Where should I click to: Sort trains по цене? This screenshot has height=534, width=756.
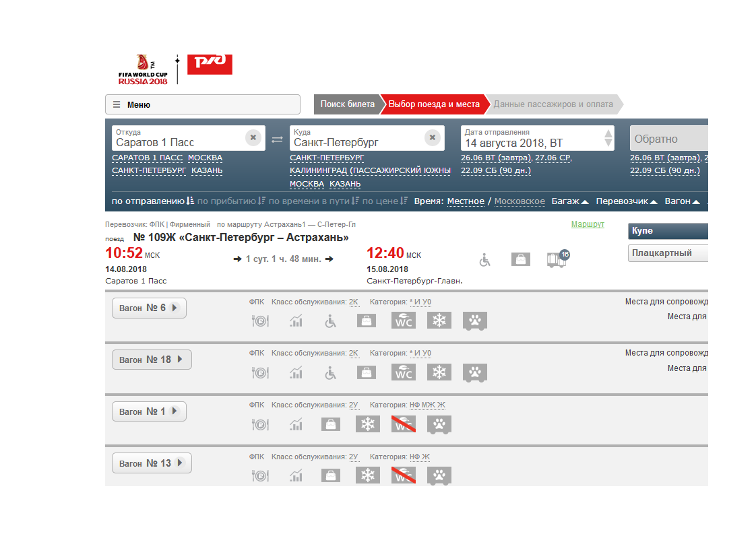pos(385,201)
